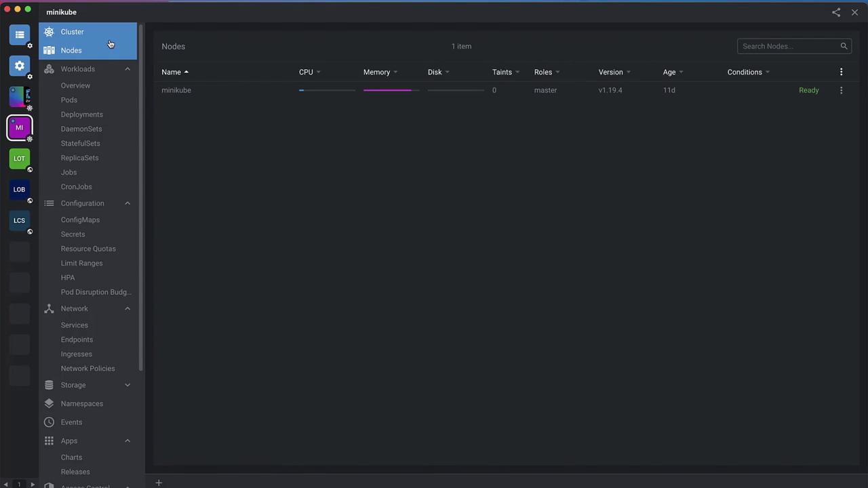Screen dimensions: 868x488
Task: Sort nodes by the Conditions column
Action: point(749,72)
